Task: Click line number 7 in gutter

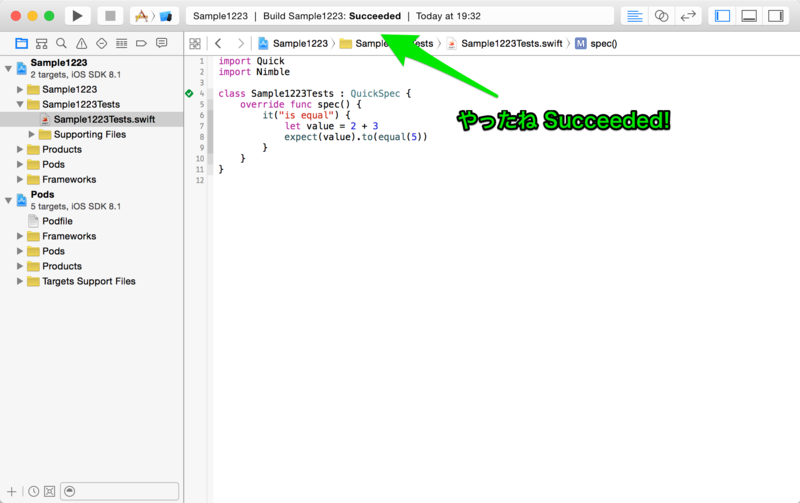Action: pos(202,126)
